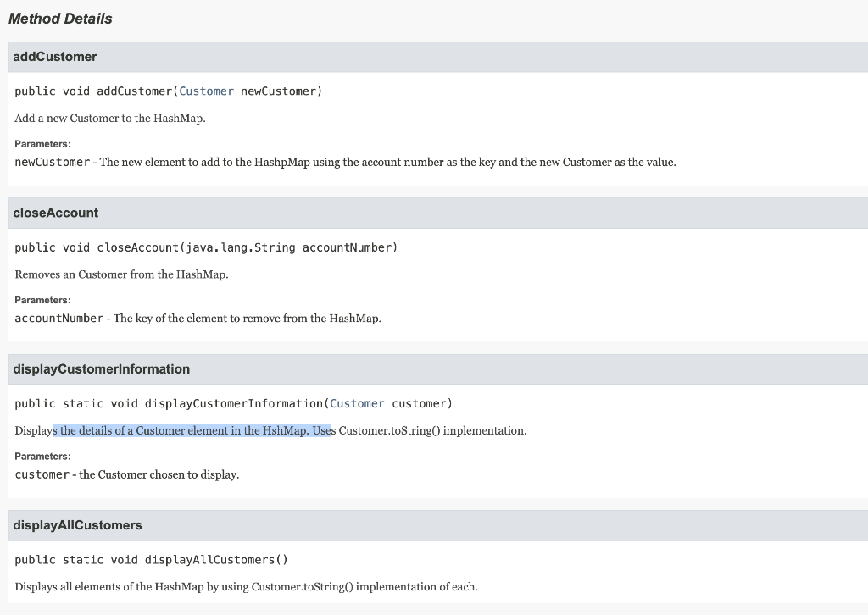Click the closeAccount method signature
868x615 pixels.
pos(208,247)
